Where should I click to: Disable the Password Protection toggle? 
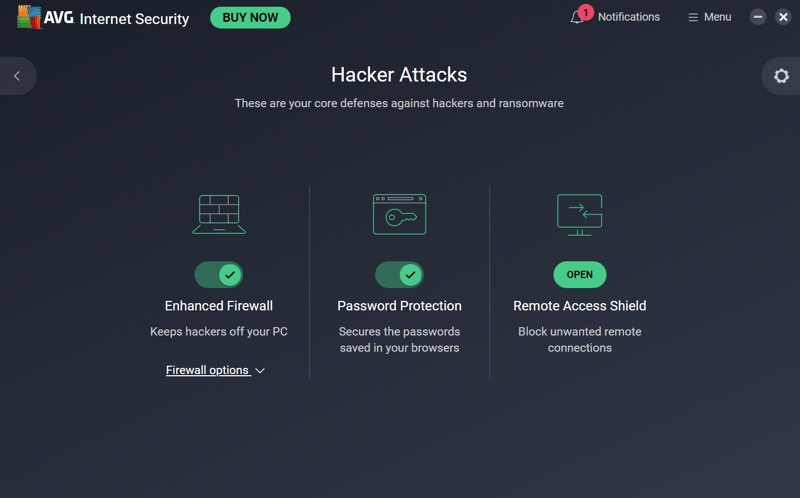click(399, 275)
